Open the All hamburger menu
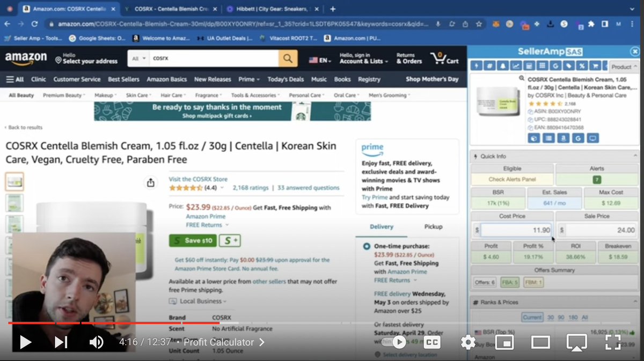 pos(15,79)
